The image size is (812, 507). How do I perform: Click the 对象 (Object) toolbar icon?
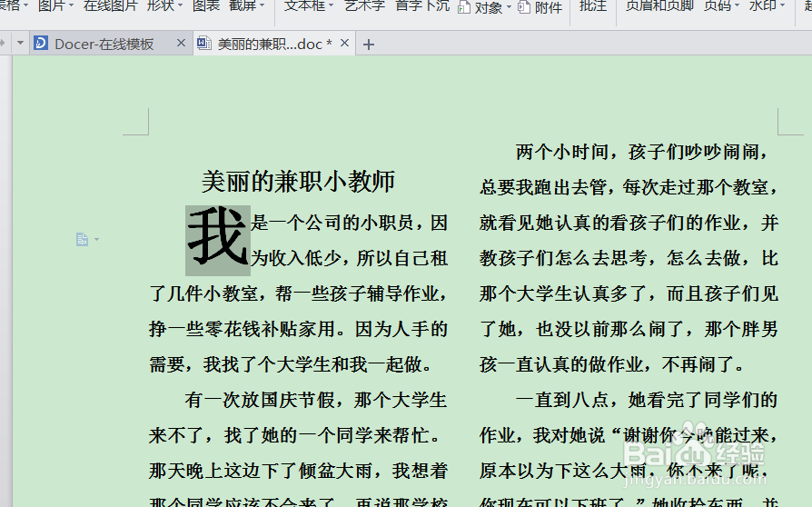click(x=464, y=7)
